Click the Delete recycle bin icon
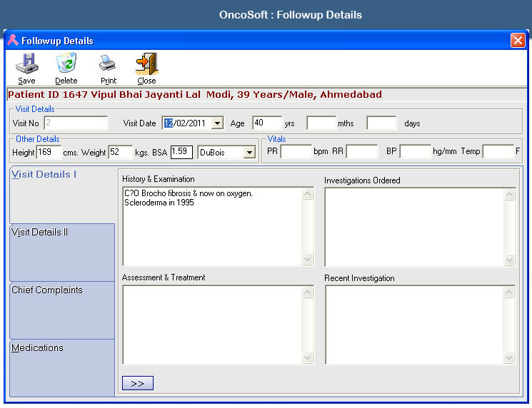 tap(66, 63)
